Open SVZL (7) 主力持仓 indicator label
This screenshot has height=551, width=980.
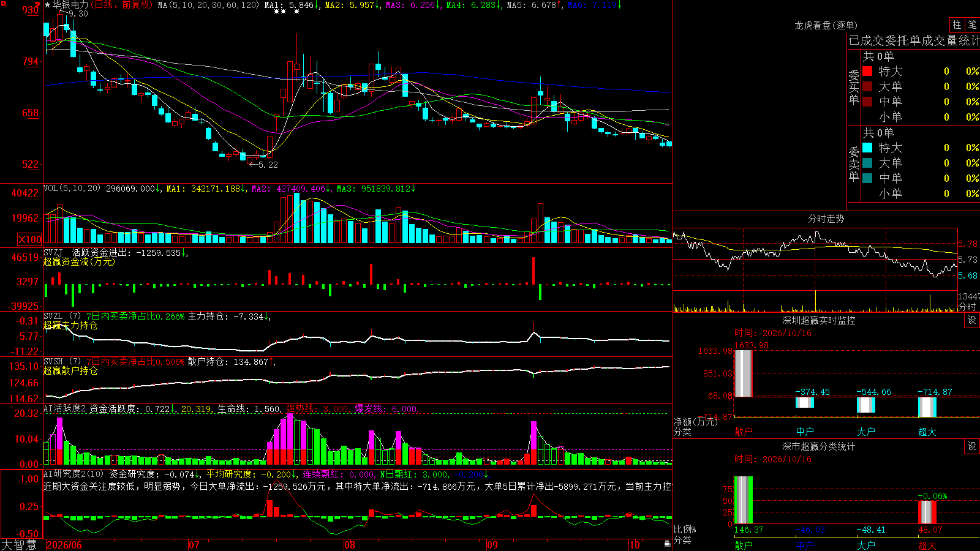tap(62, 317)
